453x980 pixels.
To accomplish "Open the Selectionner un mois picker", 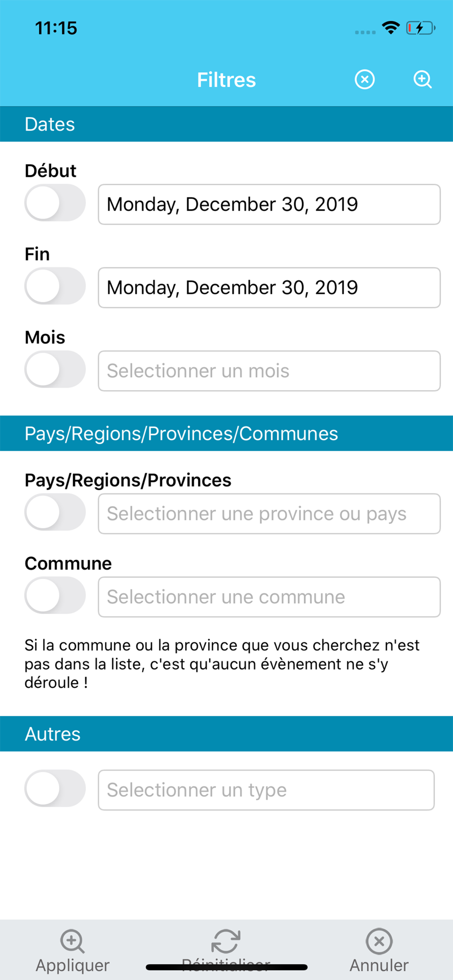I will (x=269, y=371).
